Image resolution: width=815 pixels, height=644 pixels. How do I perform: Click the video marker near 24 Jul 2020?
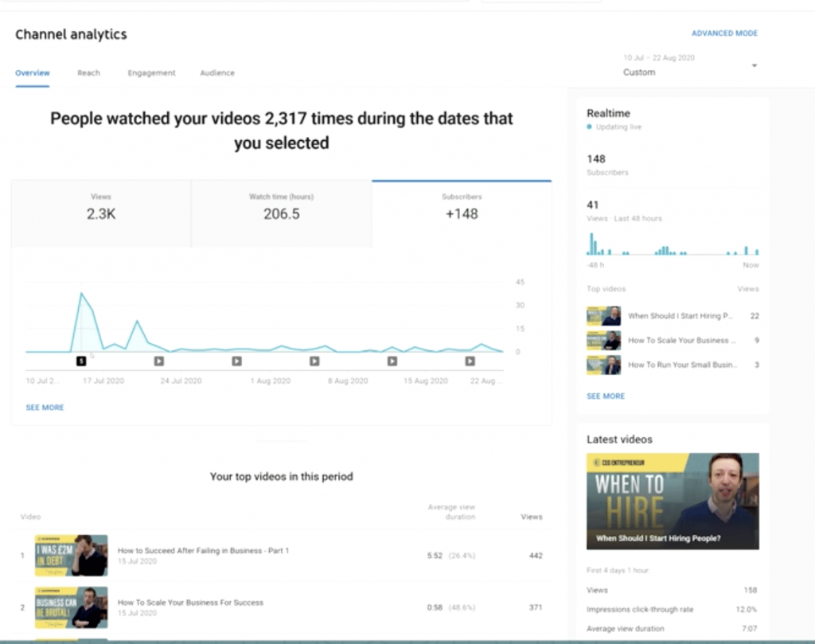159,361
